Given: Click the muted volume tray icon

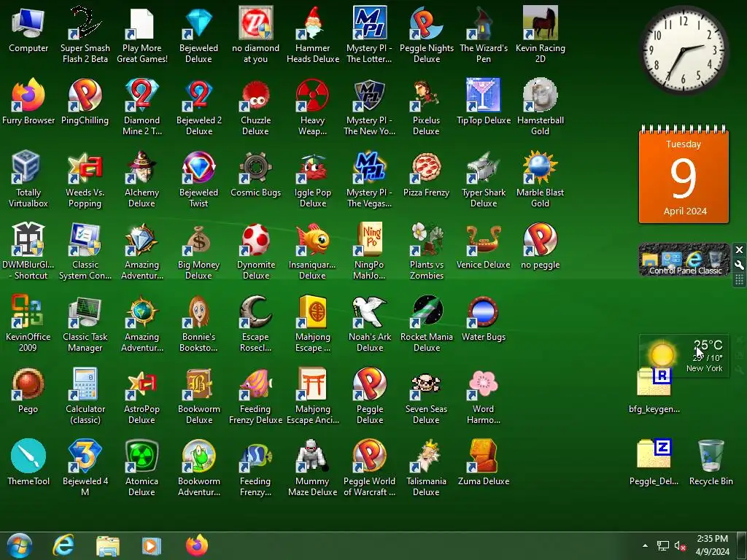Looking at the screenshot, I should (680, 545).
